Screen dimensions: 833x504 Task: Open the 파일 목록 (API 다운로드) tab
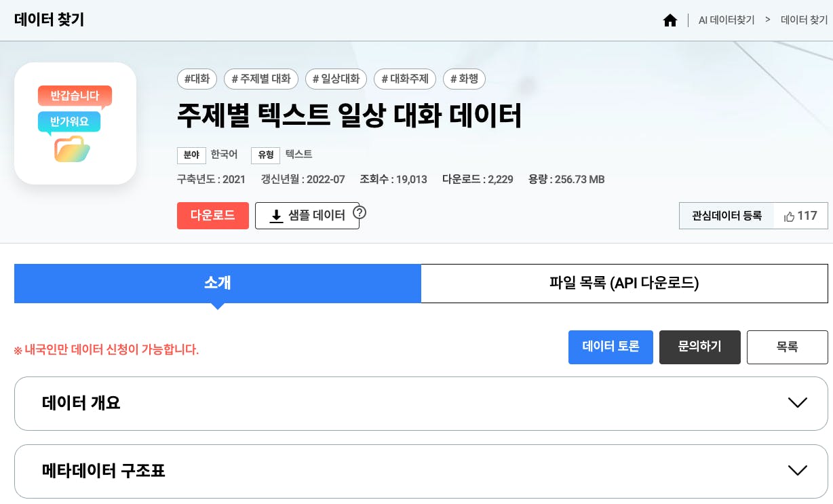624,283
